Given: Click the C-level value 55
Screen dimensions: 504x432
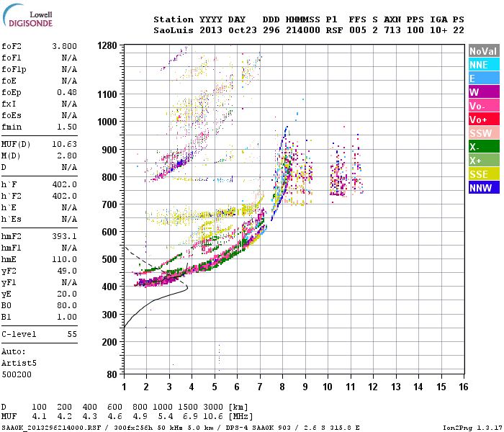Looking at the screenshot, I should pyautogui.click(x=72, y=335).
